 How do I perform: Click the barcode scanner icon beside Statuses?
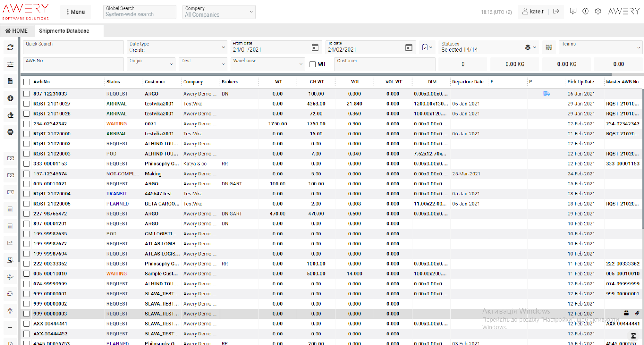[x=549, y=47]
